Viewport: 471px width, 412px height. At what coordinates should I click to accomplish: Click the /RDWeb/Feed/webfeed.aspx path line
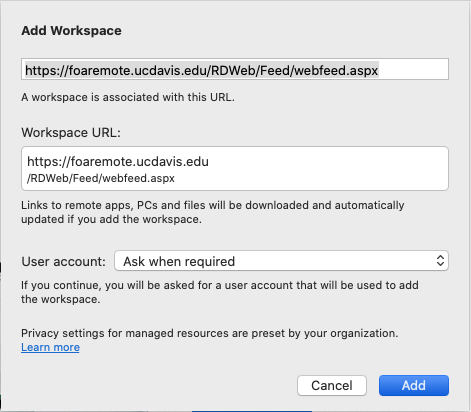pos(101,178)
